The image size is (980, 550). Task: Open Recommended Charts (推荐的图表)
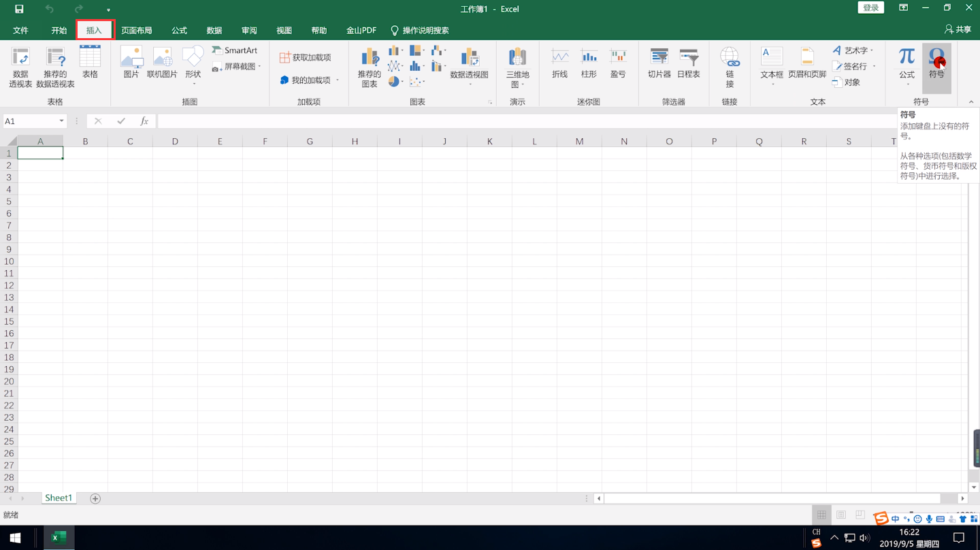[370, 67]
